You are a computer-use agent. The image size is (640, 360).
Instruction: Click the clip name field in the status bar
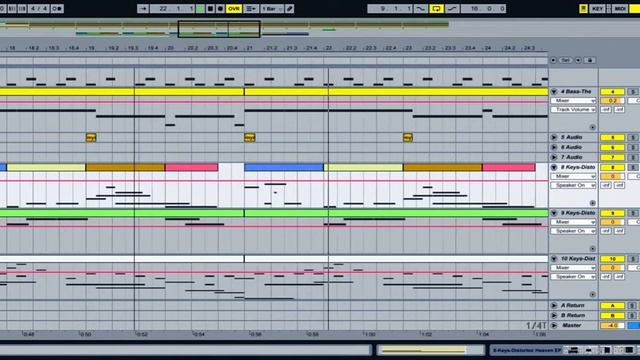527,350
